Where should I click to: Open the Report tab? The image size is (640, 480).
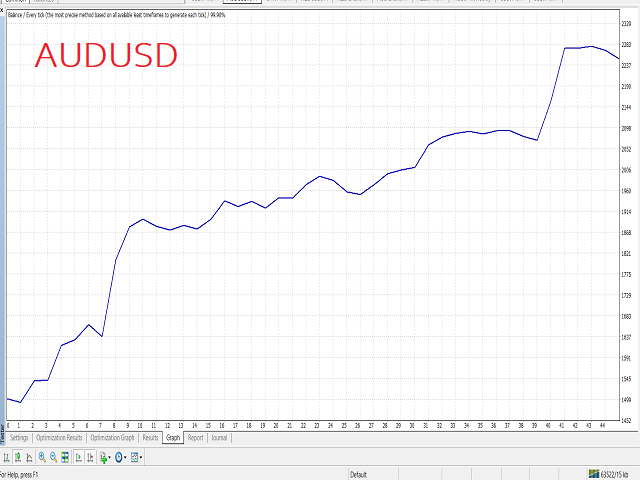coord(196,438)
